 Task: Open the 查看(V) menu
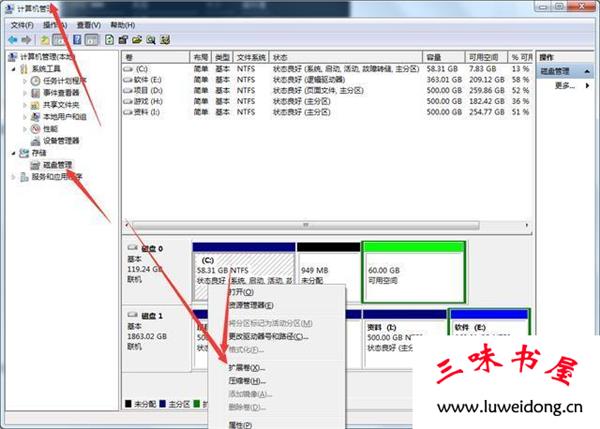pyautogui.click(x=87, y=24)
